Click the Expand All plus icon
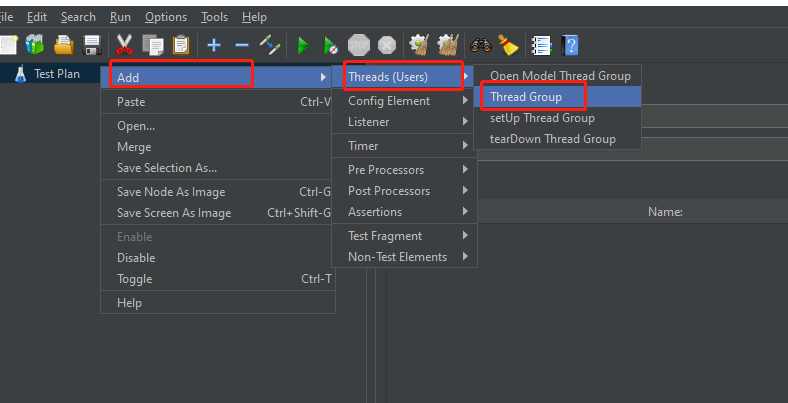 (214, 45)
